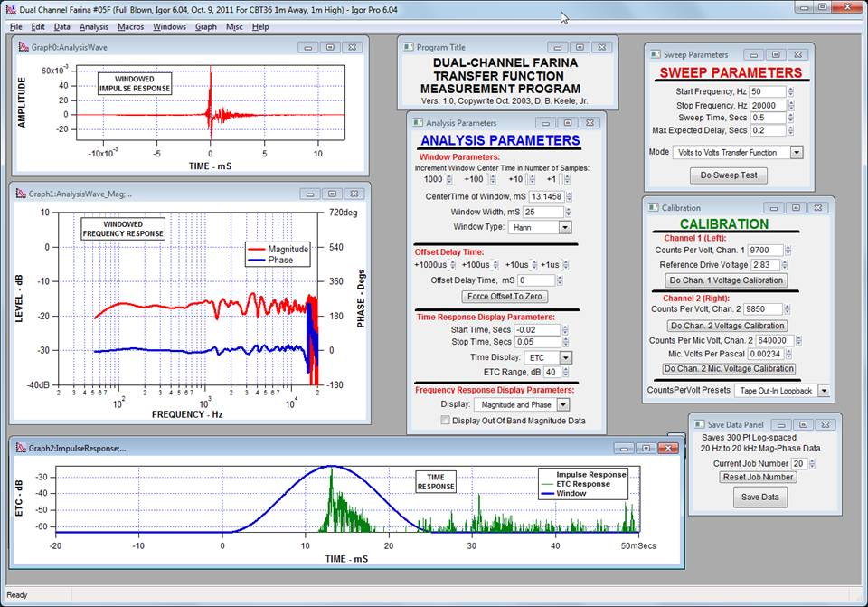This screenshot has width=868, height=607.
Task: Click the Window Width mS field
Action: coord(543,212)
